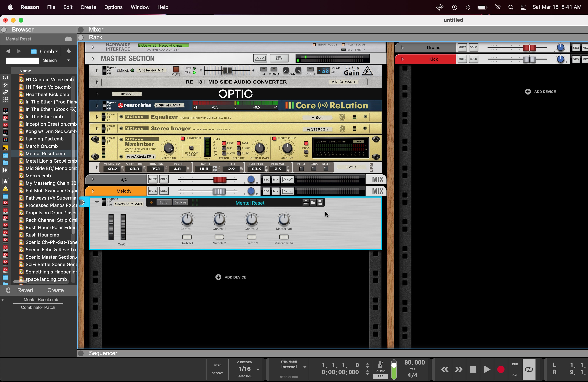
Task: Collapse the Mental Reset combinator
Action: [x=97, y=202]
